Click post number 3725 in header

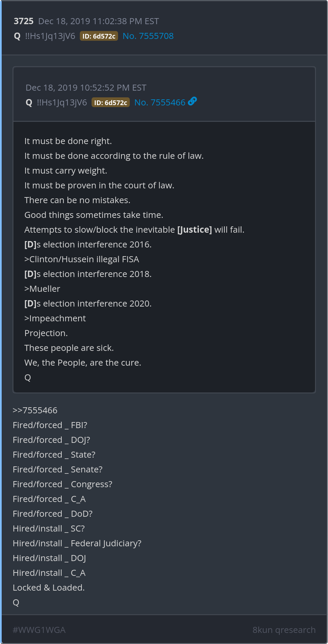(23, 21)
